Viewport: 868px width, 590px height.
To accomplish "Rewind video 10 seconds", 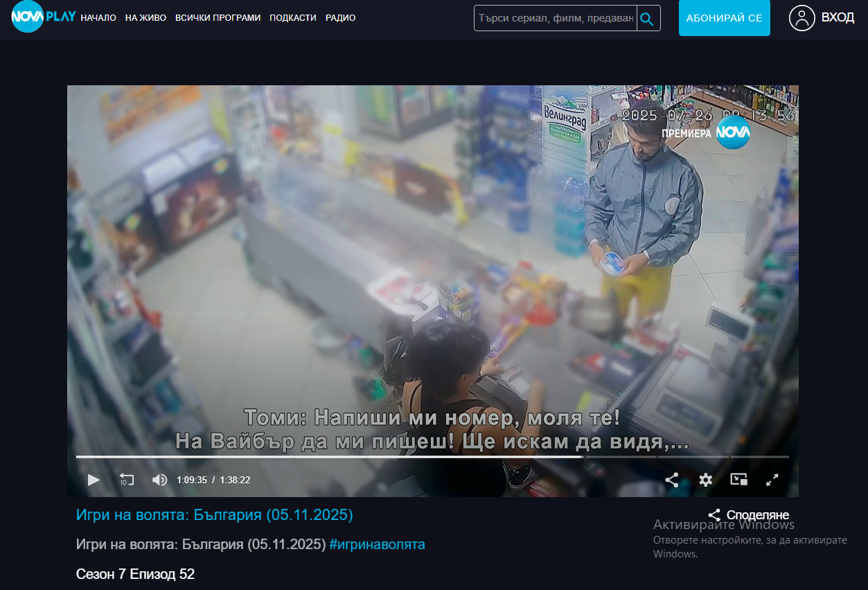I will coord(127,480).
